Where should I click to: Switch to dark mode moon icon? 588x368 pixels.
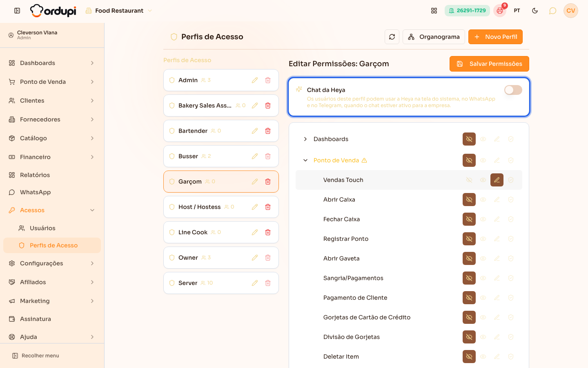point(535,11)
